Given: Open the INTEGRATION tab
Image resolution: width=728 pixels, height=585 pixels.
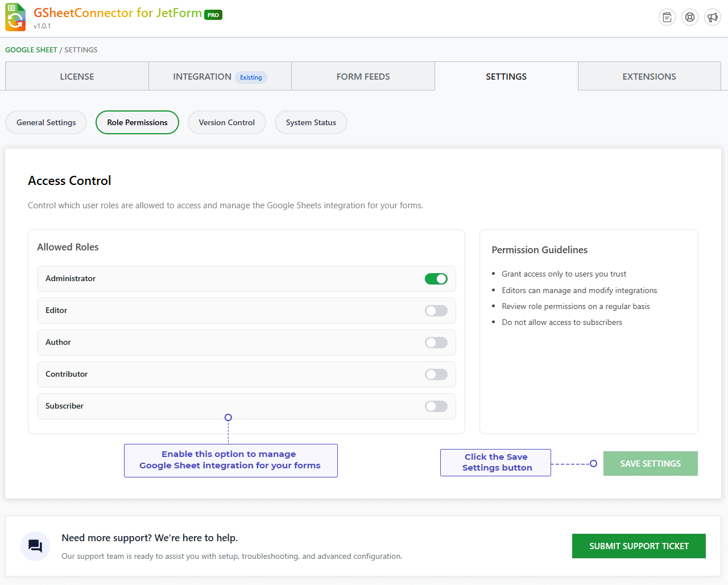Looking at the screenshot, I should [220, 76].
